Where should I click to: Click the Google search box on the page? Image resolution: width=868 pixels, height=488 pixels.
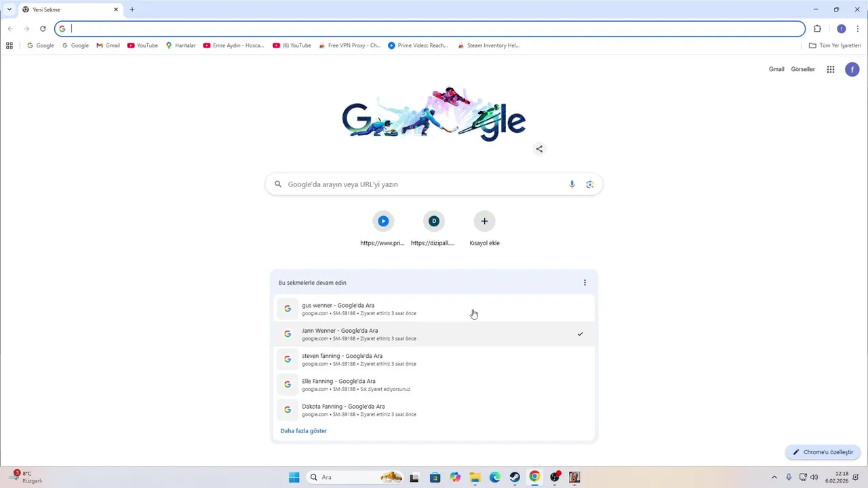(x=434, y=184)
